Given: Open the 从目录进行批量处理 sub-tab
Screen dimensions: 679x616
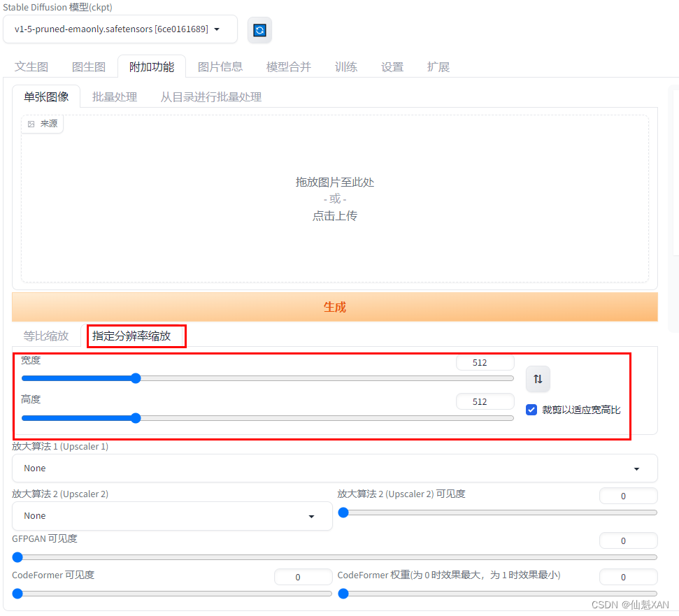Looking at the screenshot, I should tap(210, 96).
